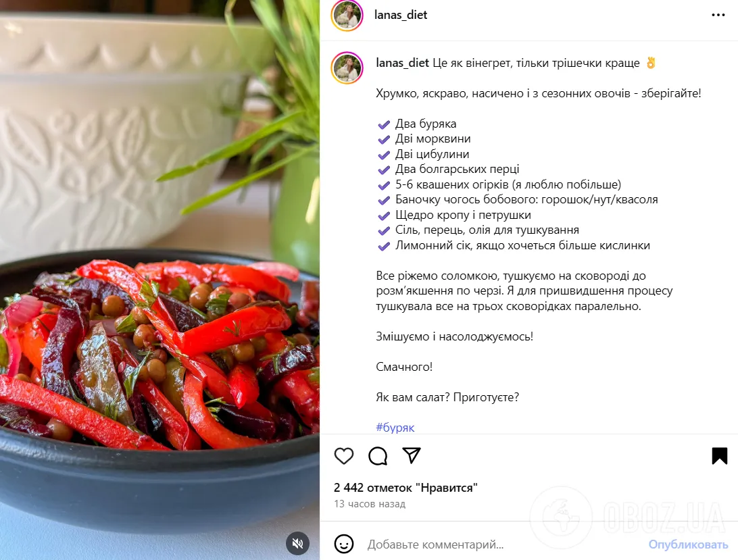Click the salad video thumbnail

(160, 280)
